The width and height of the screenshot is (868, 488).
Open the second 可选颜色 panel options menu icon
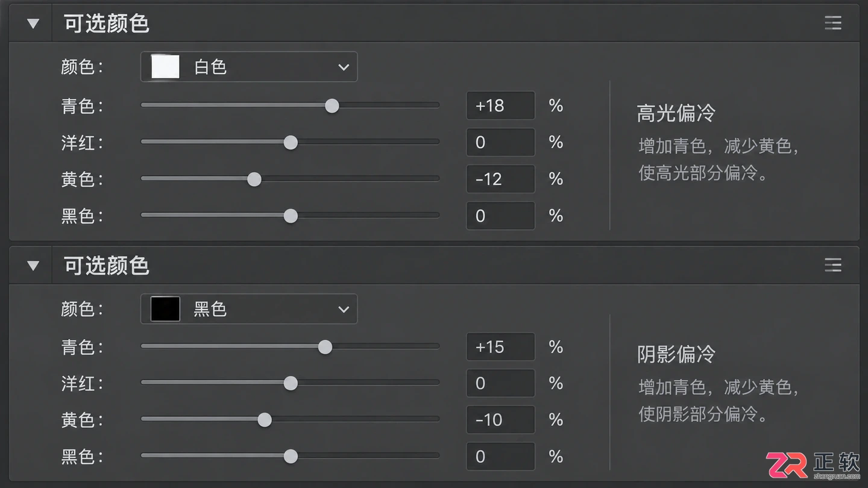(x=832, y=265)
